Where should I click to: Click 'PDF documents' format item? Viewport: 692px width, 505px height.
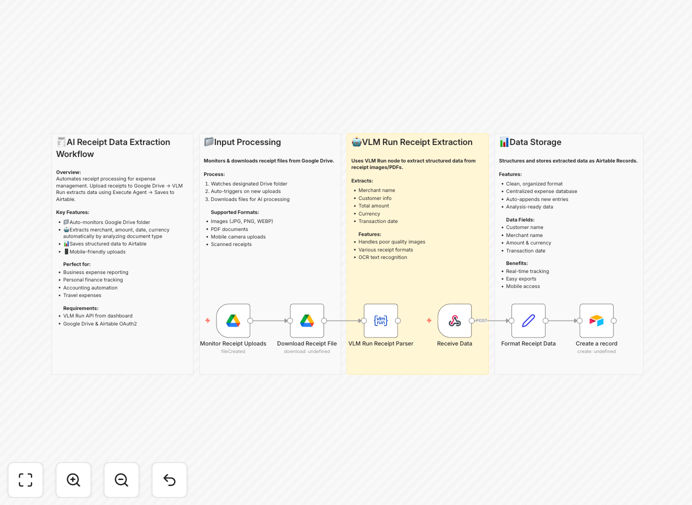coord(229,229)
